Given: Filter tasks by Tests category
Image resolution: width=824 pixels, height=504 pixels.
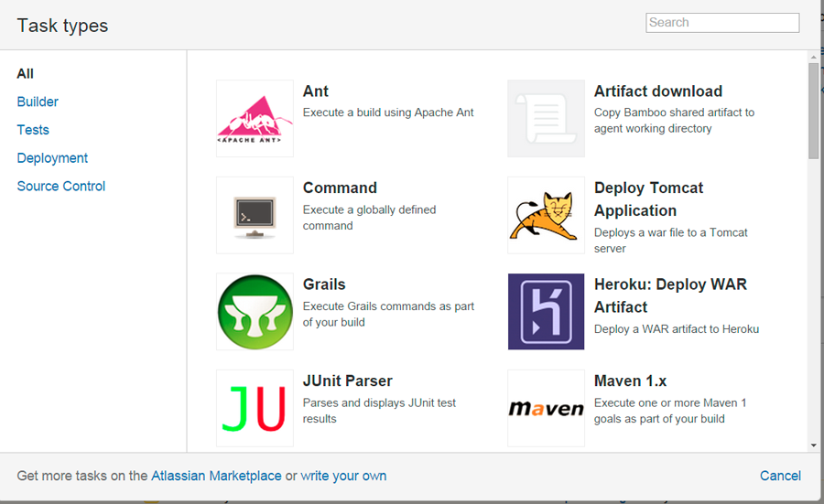Looking at the screenshot, I should 33,130.
